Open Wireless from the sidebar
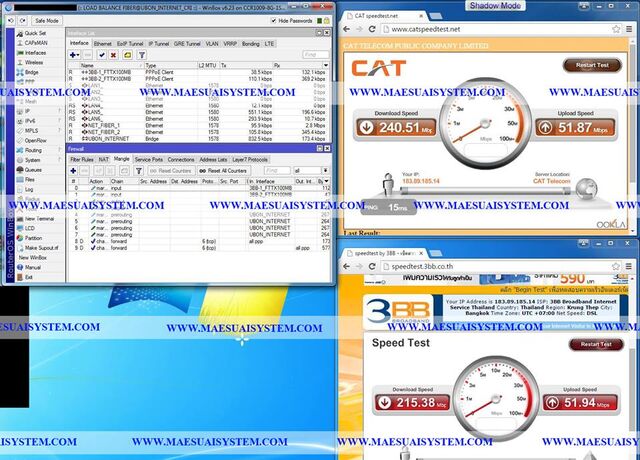This screenshot has width=640, height=460. click(x=34, y=62)
